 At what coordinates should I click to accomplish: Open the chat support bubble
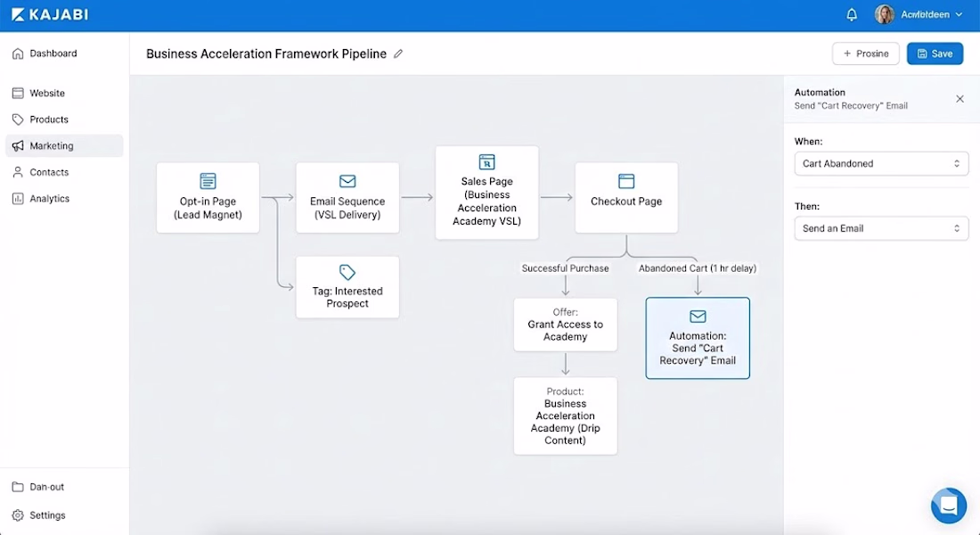point(948,505)
